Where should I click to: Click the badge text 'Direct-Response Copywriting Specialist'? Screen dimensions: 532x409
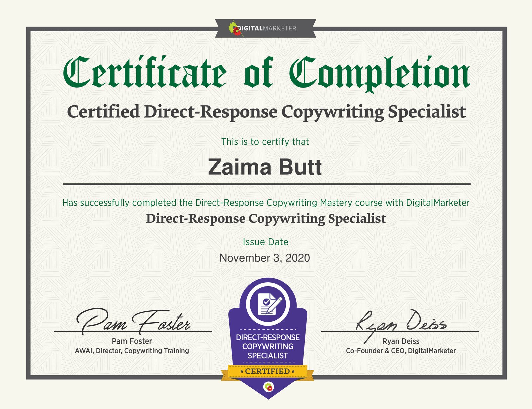point(268,346)
